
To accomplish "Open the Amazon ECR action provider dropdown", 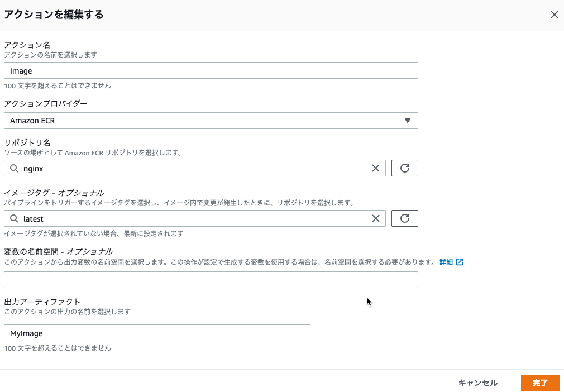I will coord(211,121).
